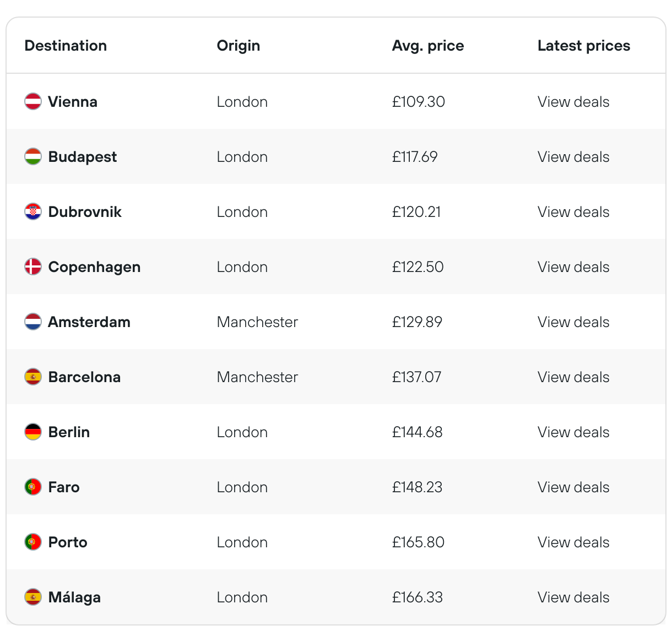Click the Croatia flag icon beside Dubrovnik
Screen dimensions: 672x631
coord(33,211)
